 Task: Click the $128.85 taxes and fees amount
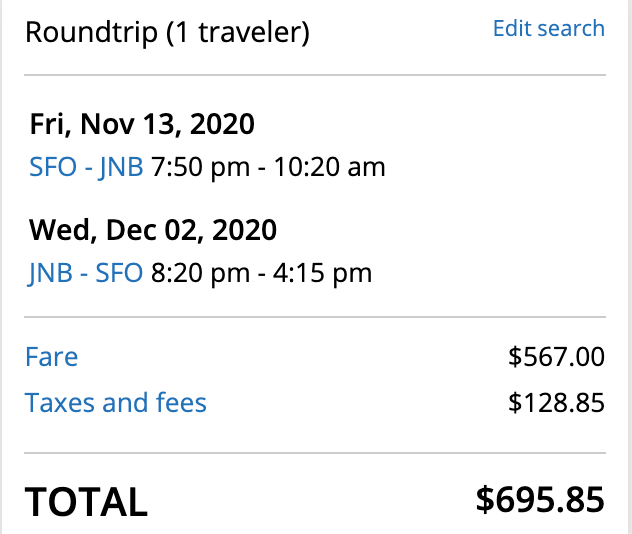(x=556, y=403)
